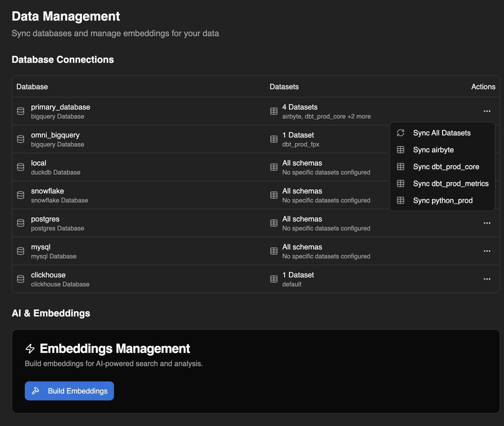Select Sync airbyte menu entry
504x426 pixels.
pos(442,150)
